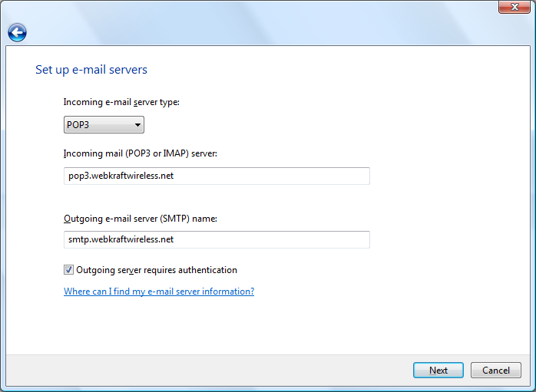The height and width of the screenshot is (392, 536).
Task: Open 'Where can I find my e-mail server information?'
Action: point(159,292)
